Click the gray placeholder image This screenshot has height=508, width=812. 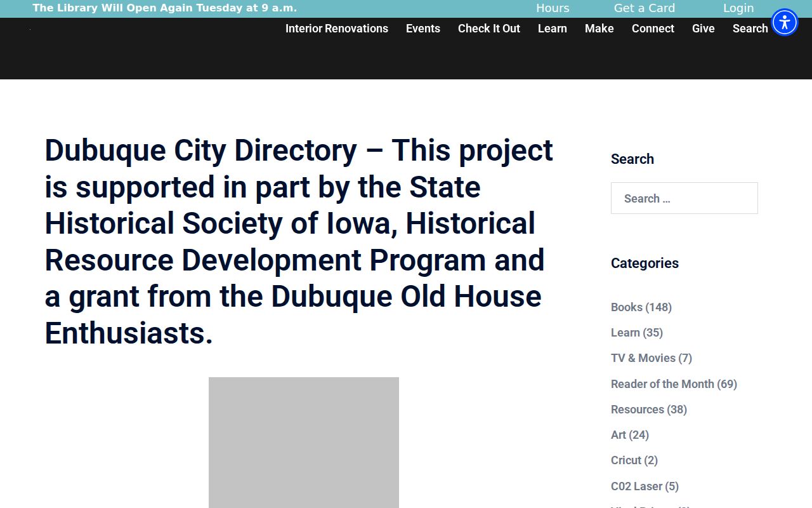tap(304, 443)
